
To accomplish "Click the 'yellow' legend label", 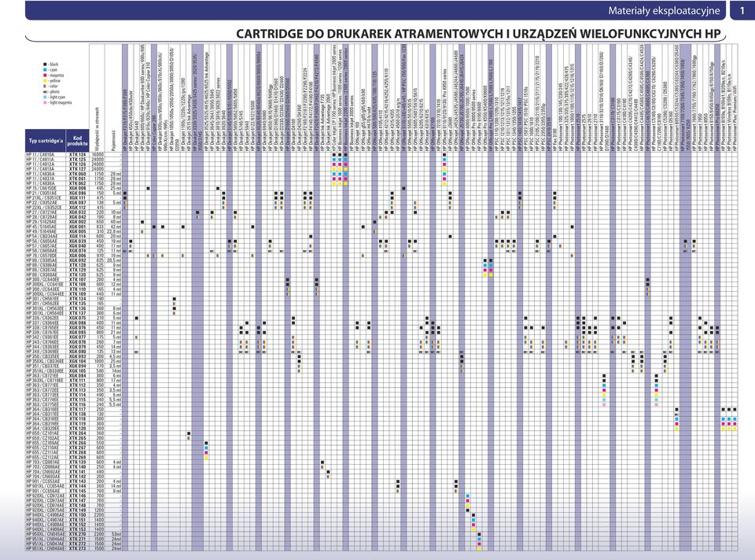I will (x=54, y=81).
